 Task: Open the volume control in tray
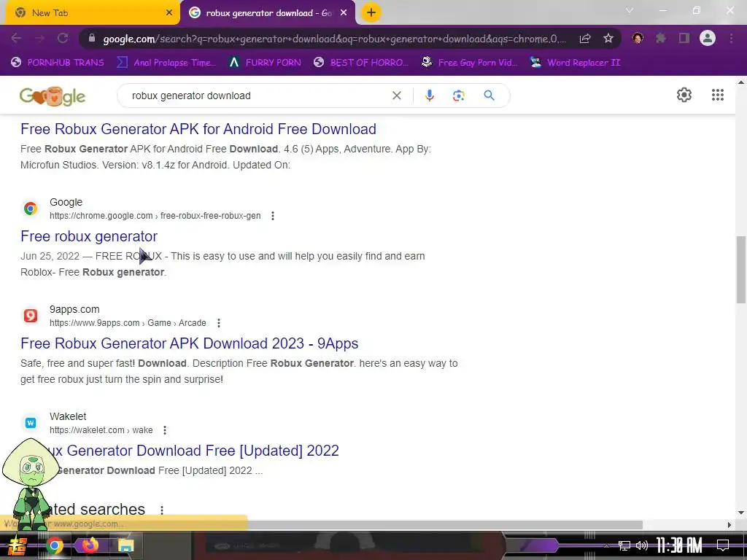pyautogui.click(x=642, y=545)
